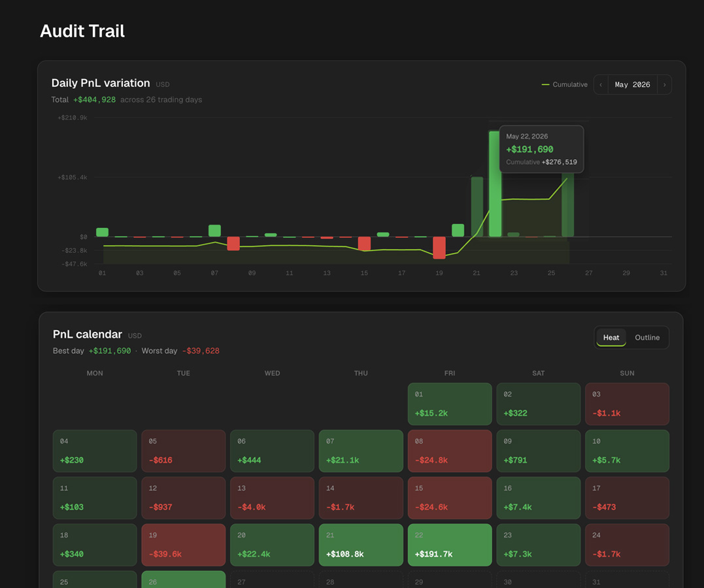This screenshot has height=588, width=704.
Task: Open calendar day 10 with +$5.7k
Action: tap(628, 451)
